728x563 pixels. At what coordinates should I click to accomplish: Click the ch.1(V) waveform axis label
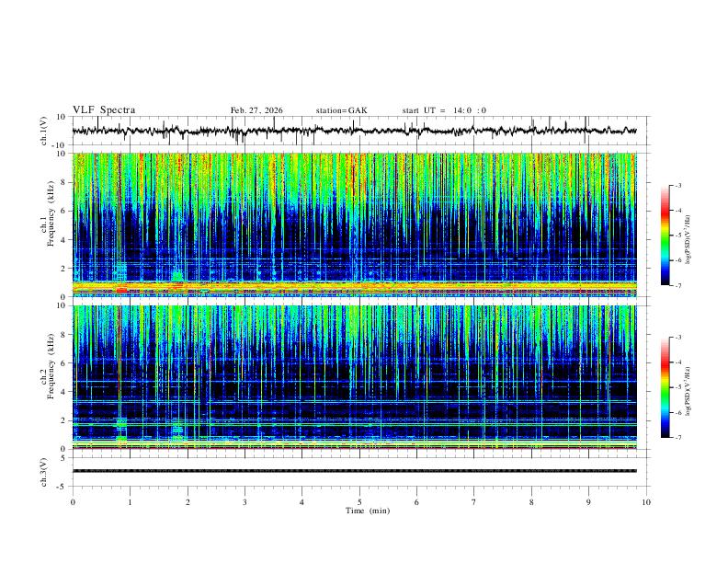pyautogui.click(x=44, y=131)
